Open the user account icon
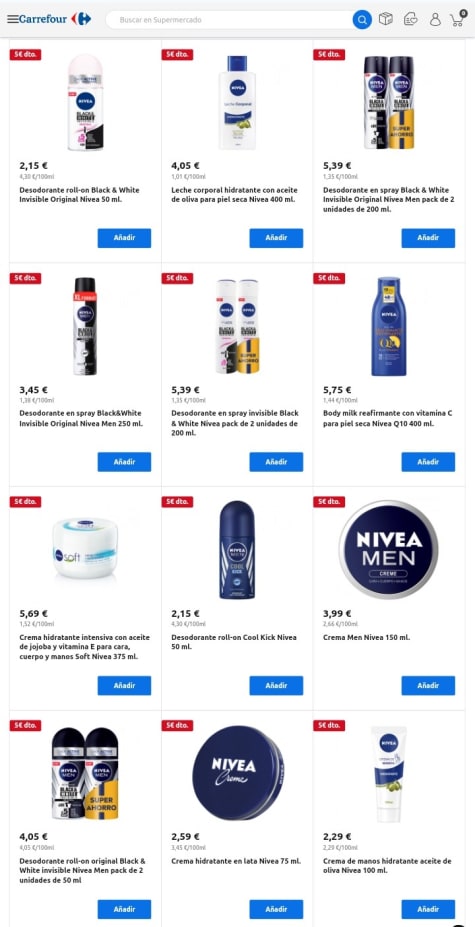 (x=435, y=20)
